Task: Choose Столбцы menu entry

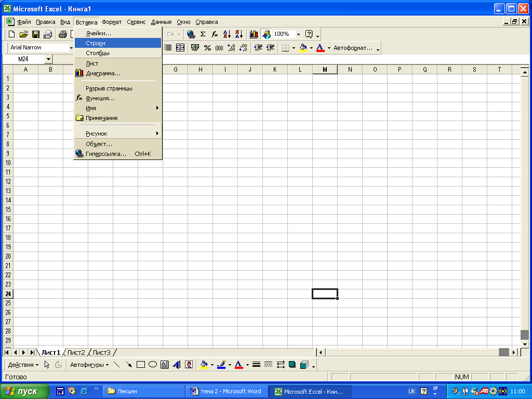Action: [x=118, y=53]
